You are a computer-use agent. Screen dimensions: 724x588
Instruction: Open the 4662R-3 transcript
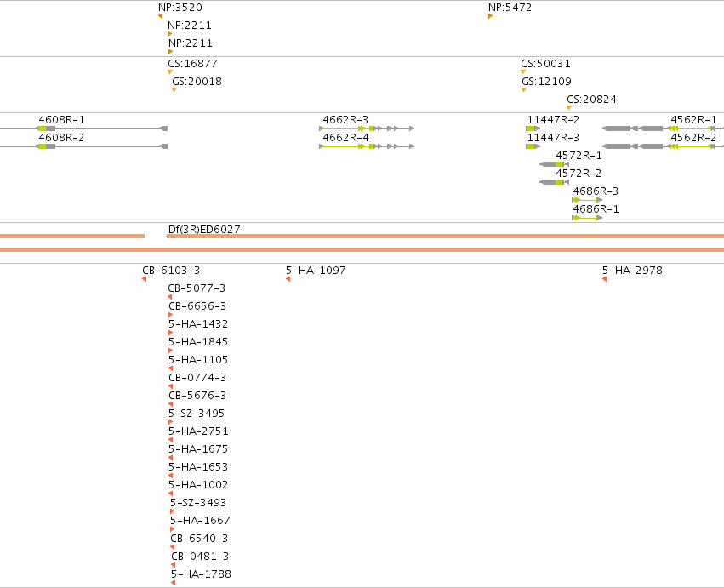click(x=345, y=120)
